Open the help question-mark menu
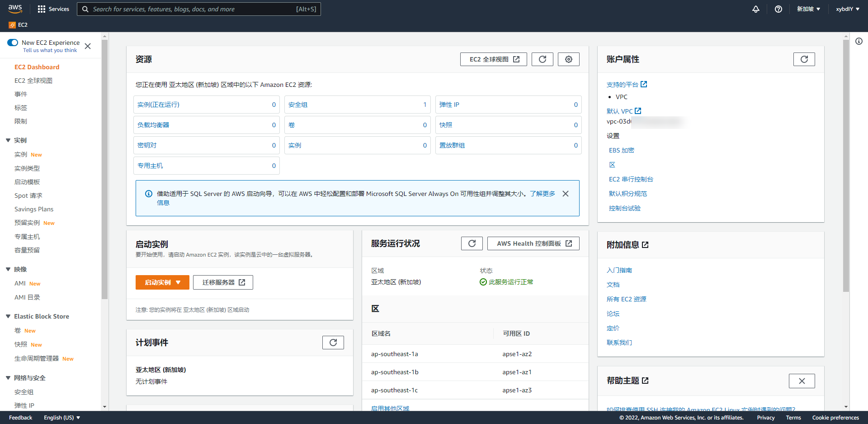868x424 pixels. click(x=778, y=9)
